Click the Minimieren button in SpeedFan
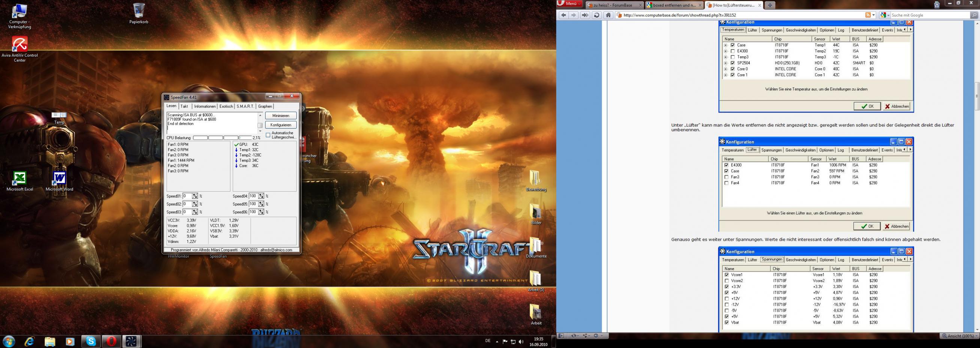Screen dimensions: 980x348 [281, 115]
